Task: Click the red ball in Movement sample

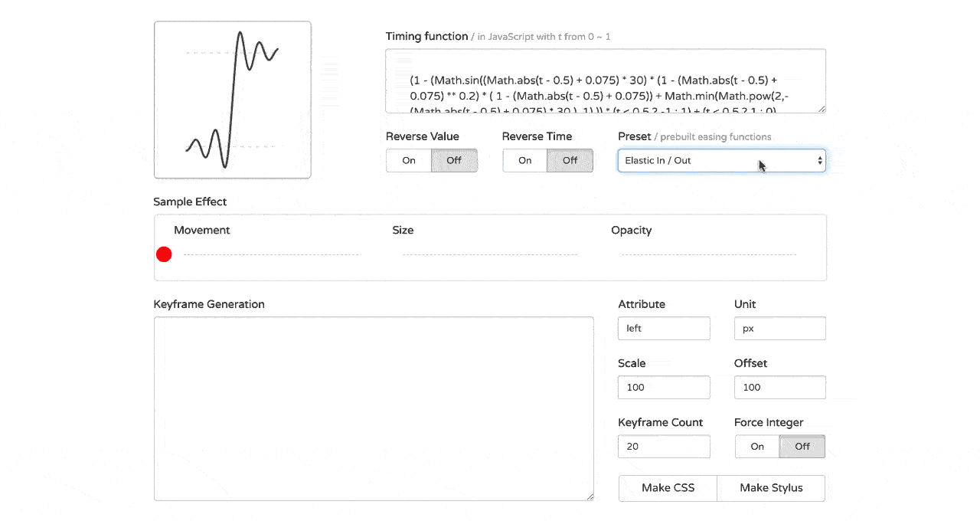Action: click(164, 254)
